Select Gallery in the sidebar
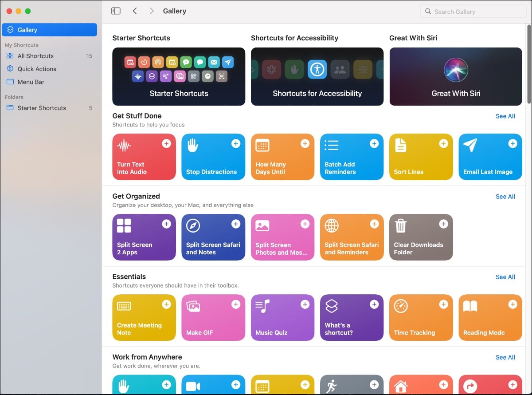532x395 pixels. pyautogui.click(x=49, y=30)
